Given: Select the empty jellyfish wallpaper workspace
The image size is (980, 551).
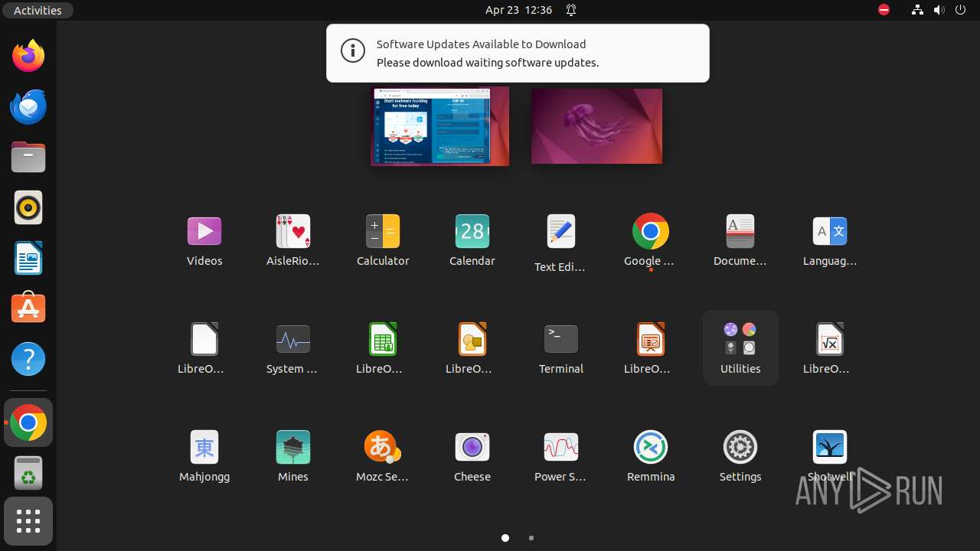Looking at the screenshot, I should click(x=596, y=126).
